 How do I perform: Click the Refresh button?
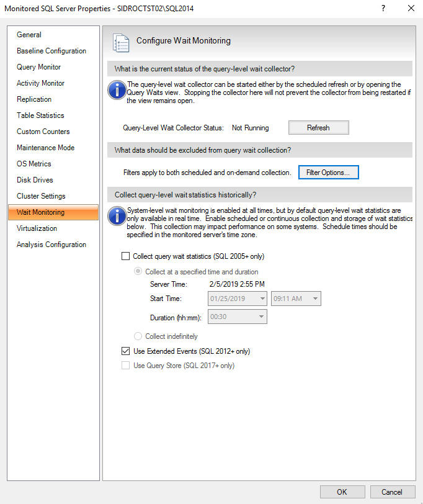318,128
